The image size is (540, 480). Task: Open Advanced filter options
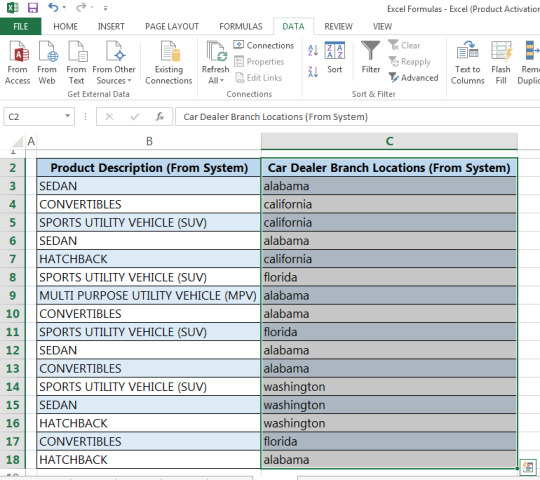(x=413, y=78)
